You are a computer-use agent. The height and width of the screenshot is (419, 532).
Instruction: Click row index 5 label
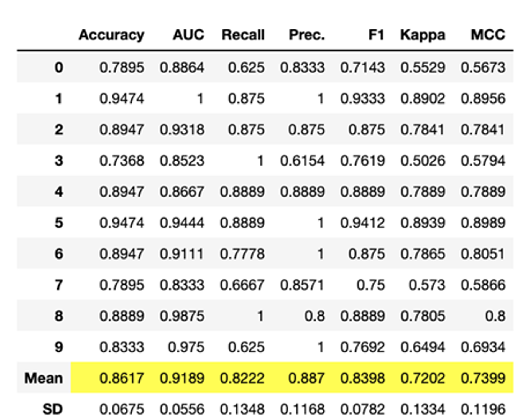pos(59,223)
